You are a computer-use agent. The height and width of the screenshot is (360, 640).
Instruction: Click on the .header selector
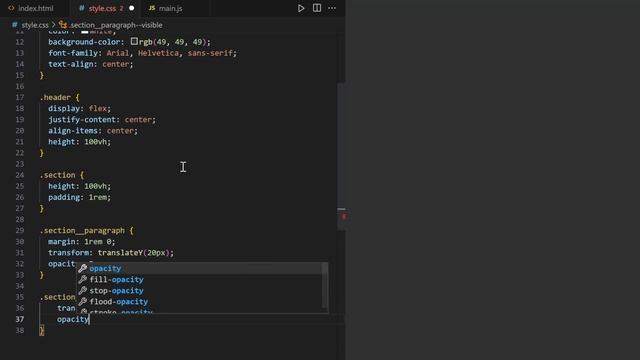[x=55, y=97]
